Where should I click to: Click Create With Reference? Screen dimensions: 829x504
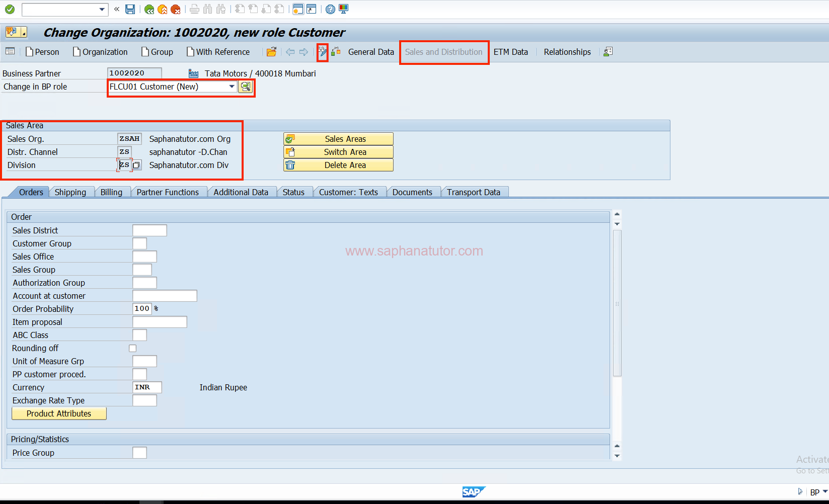[218, 52]
